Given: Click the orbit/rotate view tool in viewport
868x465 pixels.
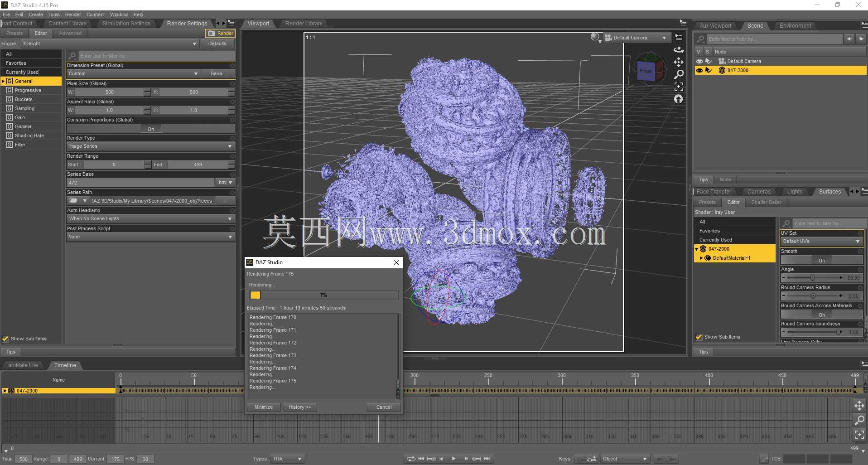Looking at the screenshot, I should click(678, 50).
